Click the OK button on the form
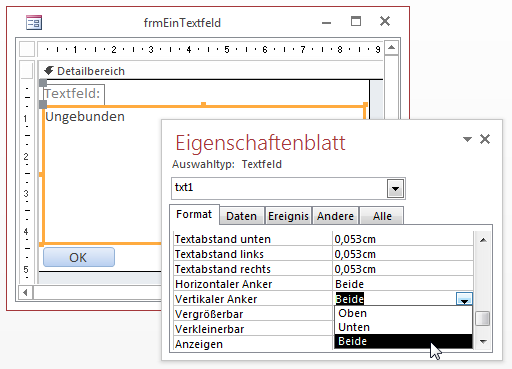The width and height of the screenshot is (512, 369). [x=79, y=257]
